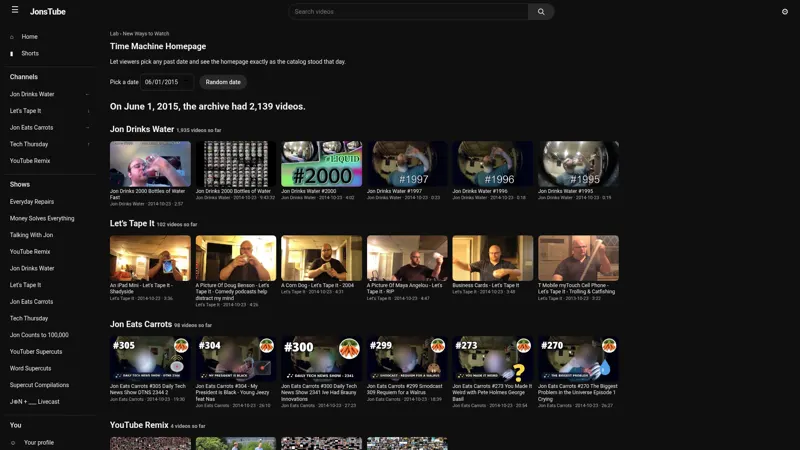
Task: Open T Mobile myTouch Cell Phone video title
Action: 577,289
